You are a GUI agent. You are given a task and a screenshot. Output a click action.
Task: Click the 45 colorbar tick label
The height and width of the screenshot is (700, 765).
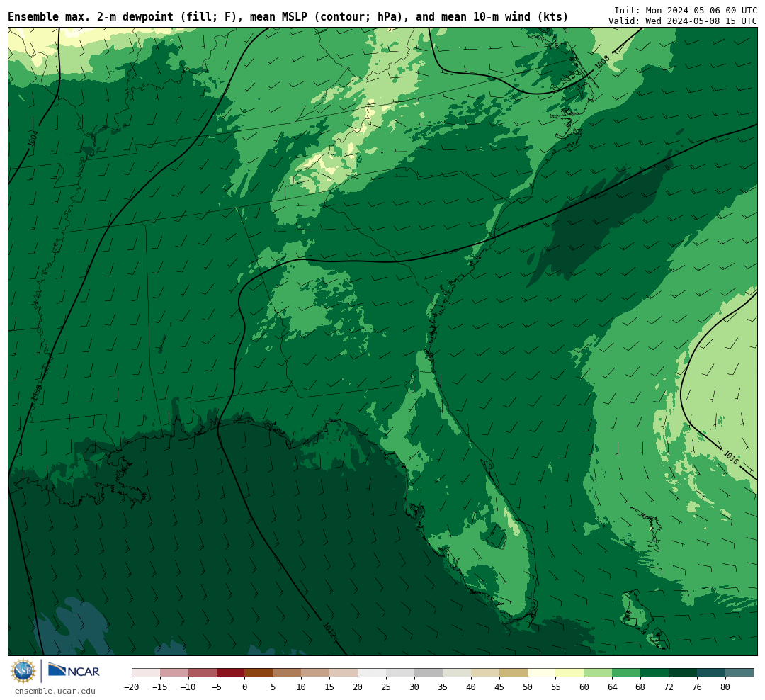(x=499, y=687)
